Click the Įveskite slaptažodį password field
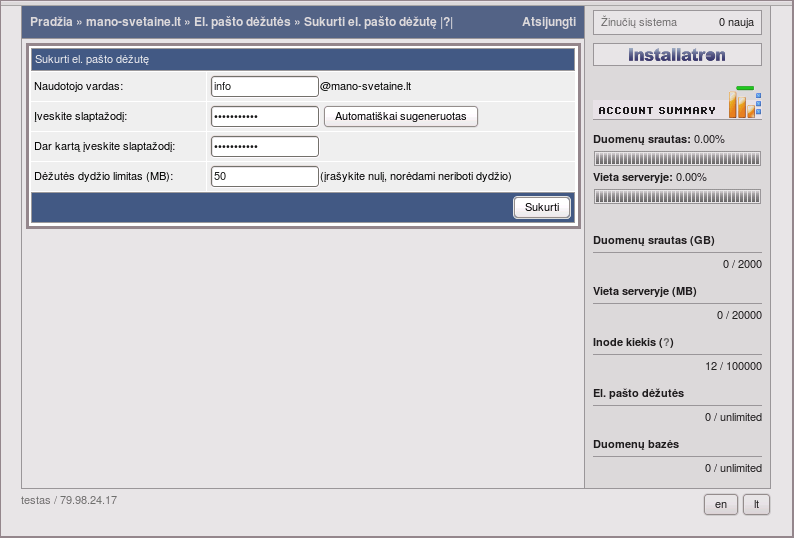Image resolution: width=794 pixels, height=538 pixels. coord(264,117)
